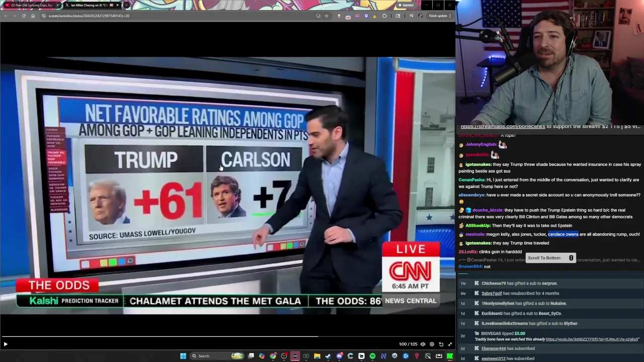Viewport: 644px width, 362px height.
Task: Open Google Chrome from taskbar
Action: [x=273, y=356]
